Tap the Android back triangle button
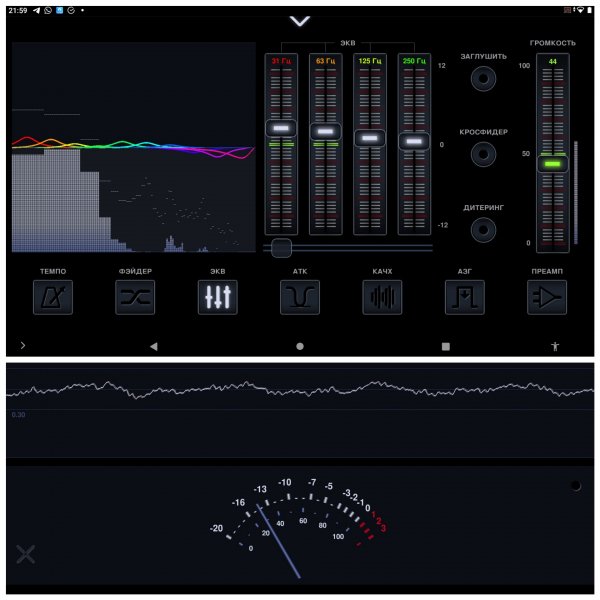Viewport: 600px width, 600px height. coord(154,346)
